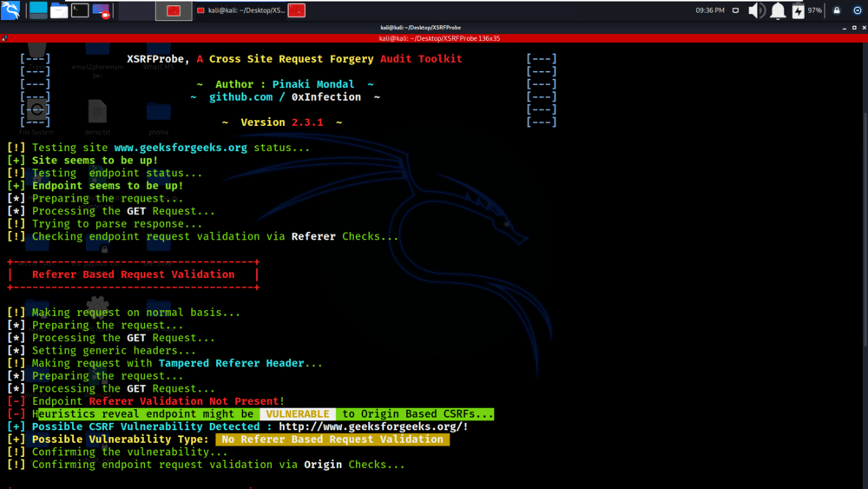
Task: Click the show desktop panel icon
Action: 38,10
